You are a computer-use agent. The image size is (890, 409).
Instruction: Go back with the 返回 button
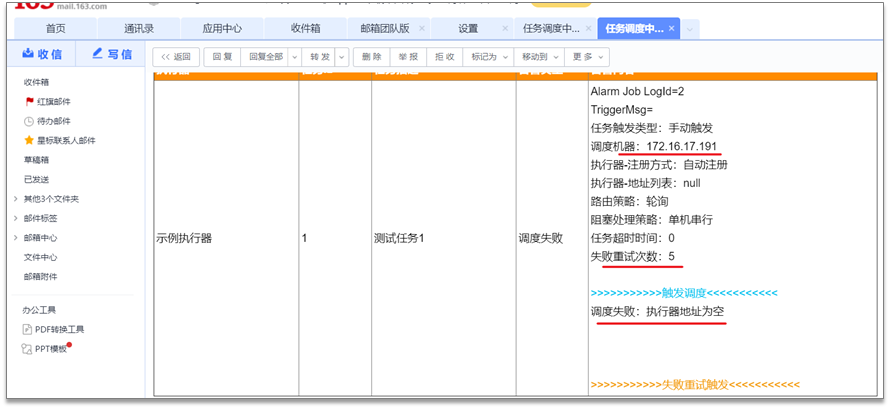(x=175, y=57)
